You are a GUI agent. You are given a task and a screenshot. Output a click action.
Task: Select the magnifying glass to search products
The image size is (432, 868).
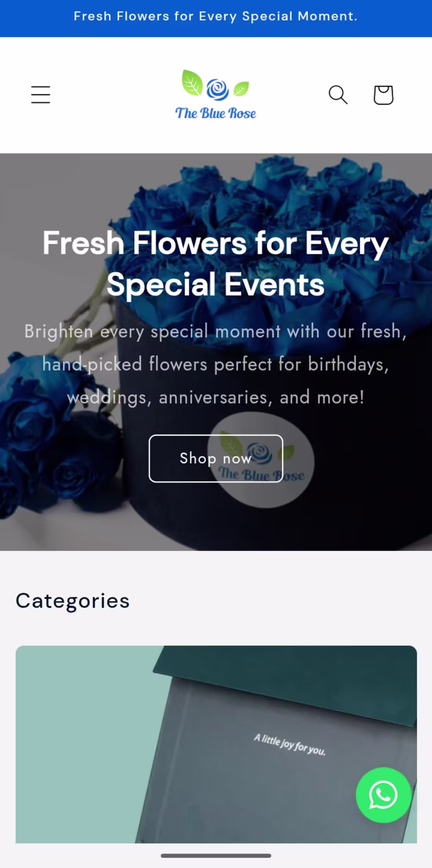(x=339, y=95)
